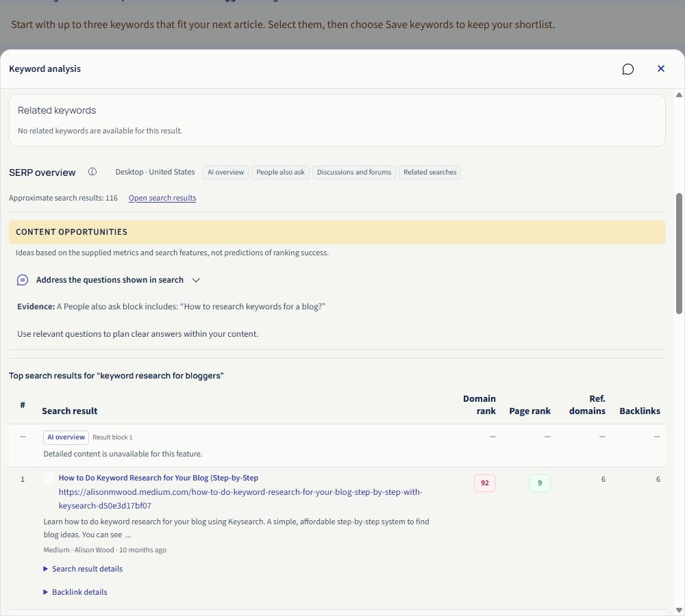Screen dimensions: 685x616
Task: Click Domain rank column header
Action: click(x=480, y=405)
